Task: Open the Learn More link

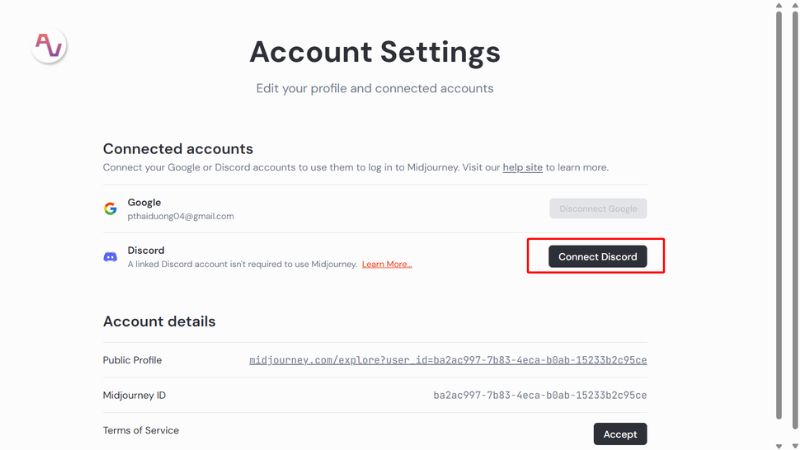Action: pos(387,264)
